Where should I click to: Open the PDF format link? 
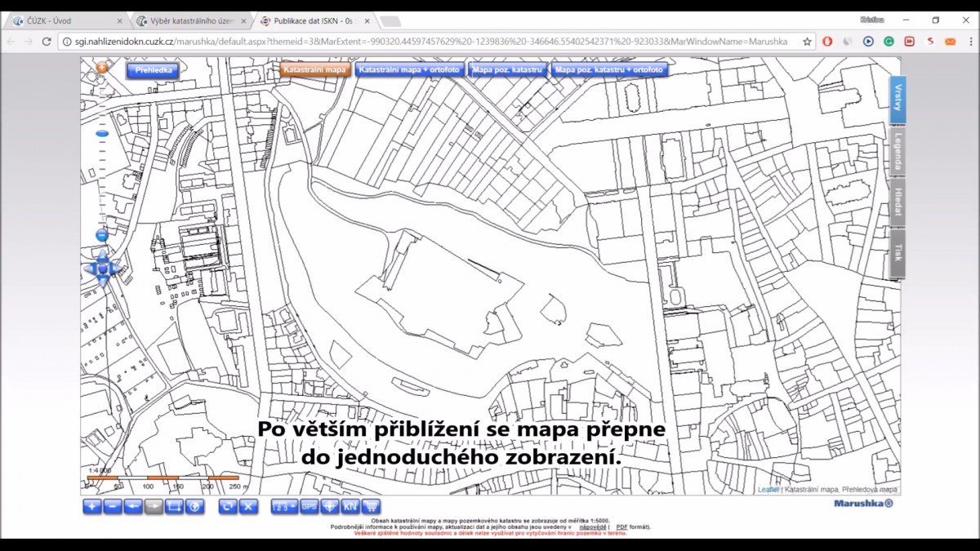622,527
